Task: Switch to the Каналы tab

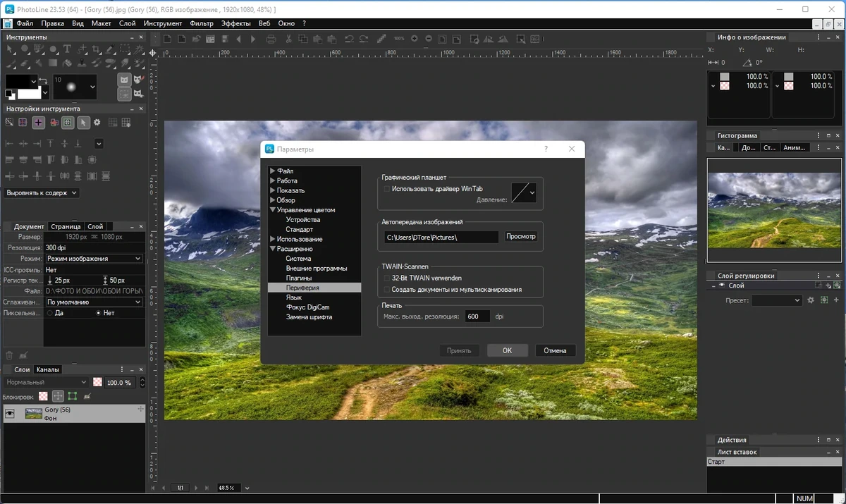Action: 48,369
